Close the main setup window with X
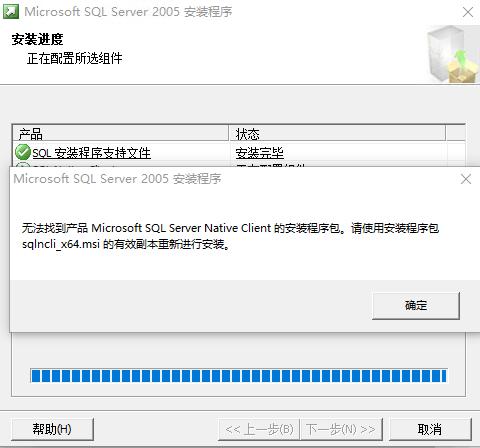 pos(468,12)
